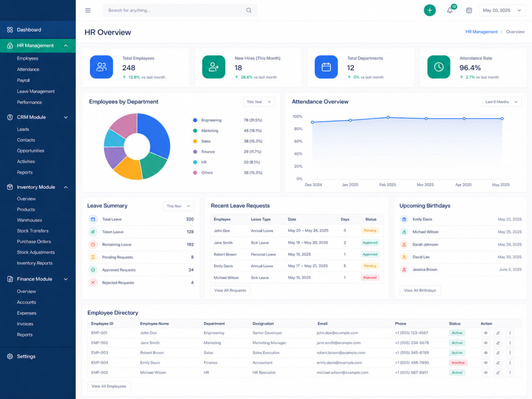This screenshot has width=532, height=399.
Task: Expand the CRM Module chevron
Action: click(66, 117)
